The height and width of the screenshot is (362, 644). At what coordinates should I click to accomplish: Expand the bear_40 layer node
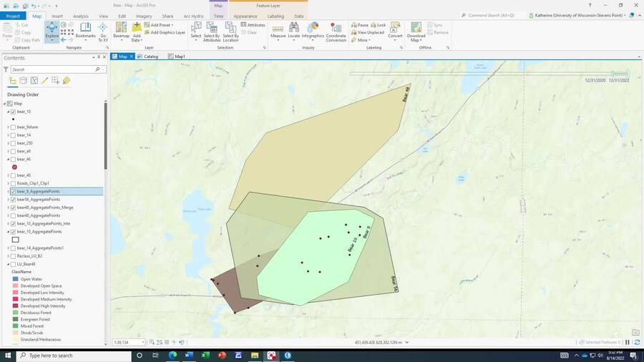click(8, 175)
